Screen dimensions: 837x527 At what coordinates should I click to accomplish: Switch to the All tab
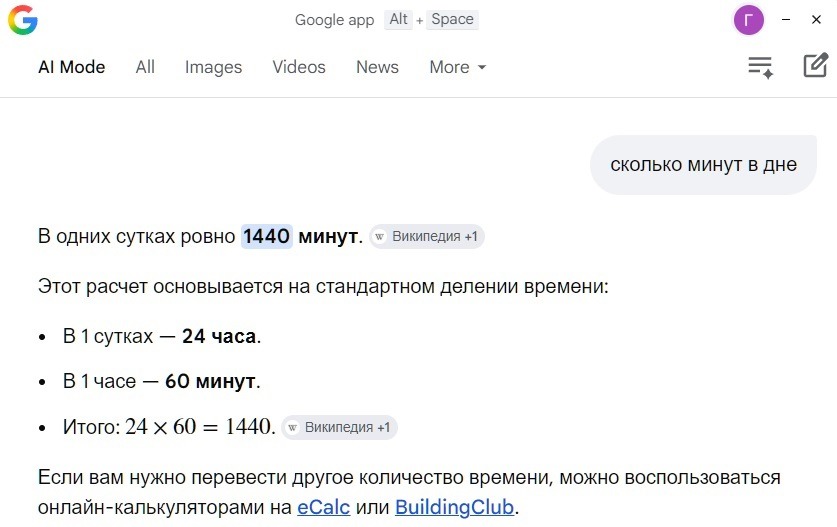[x=145, y=67]
